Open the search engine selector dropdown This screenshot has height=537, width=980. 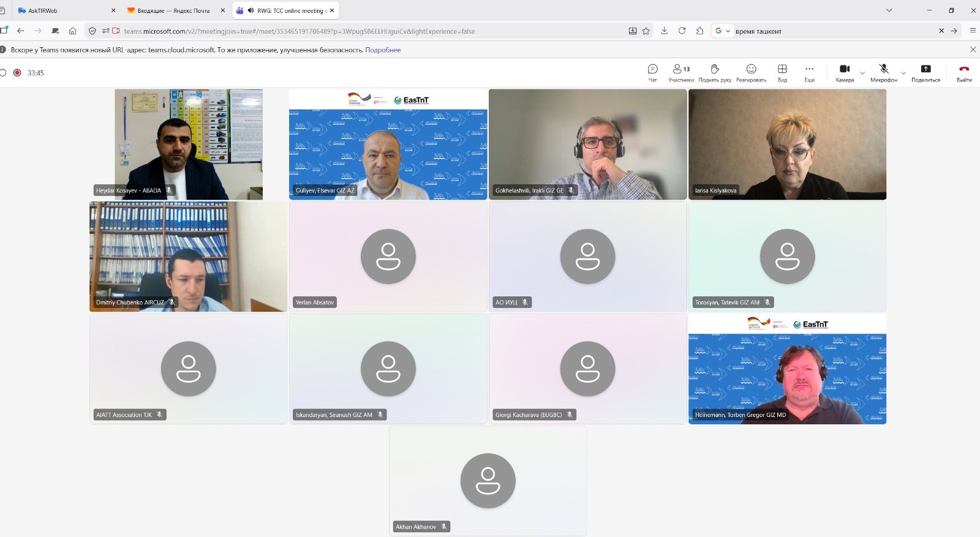723,31
